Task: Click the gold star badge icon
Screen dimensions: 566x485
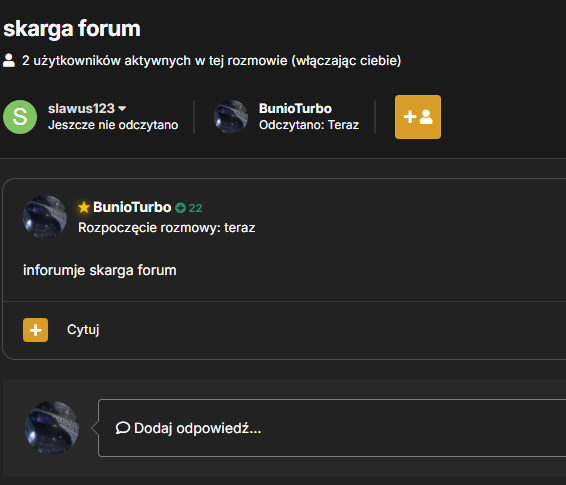Action: tap(84, 207)
